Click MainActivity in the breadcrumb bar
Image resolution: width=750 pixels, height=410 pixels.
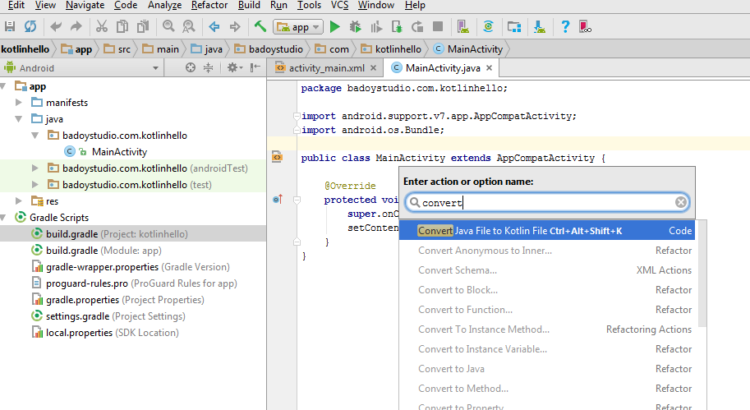[475, 47]
